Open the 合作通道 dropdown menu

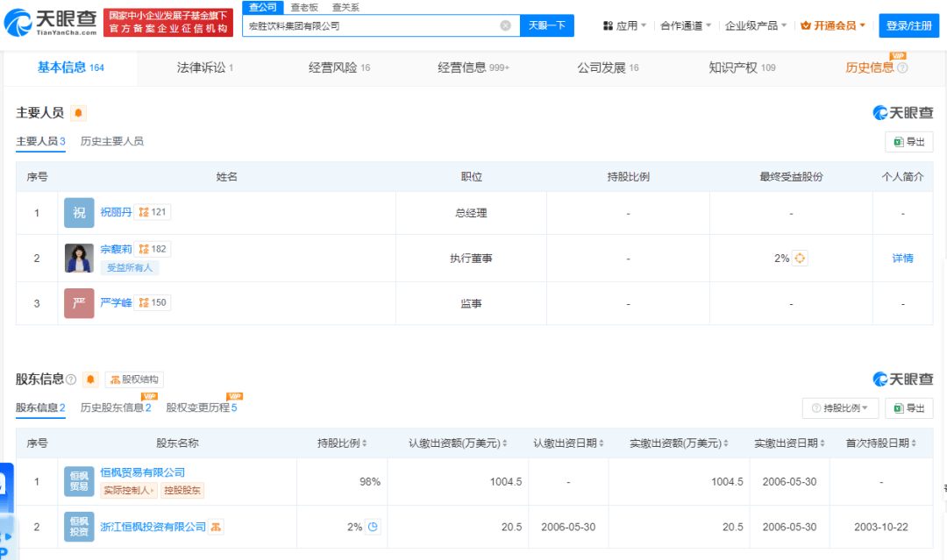pyautogui.click(x=686, y=25)
